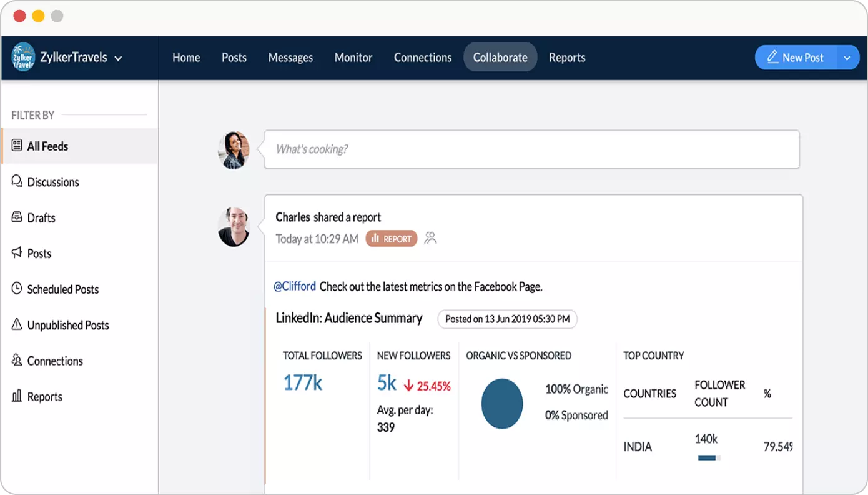Click the Scheduled Posts clock icon
This screenshot has width=868, height=495.
pyautogui.click(x=17, y=289)
